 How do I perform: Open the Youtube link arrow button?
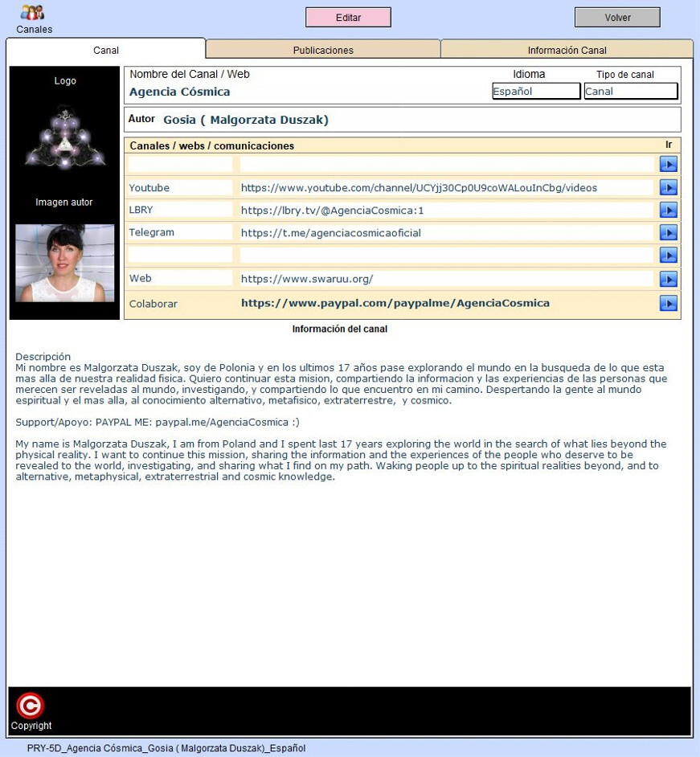coord(668,187)
